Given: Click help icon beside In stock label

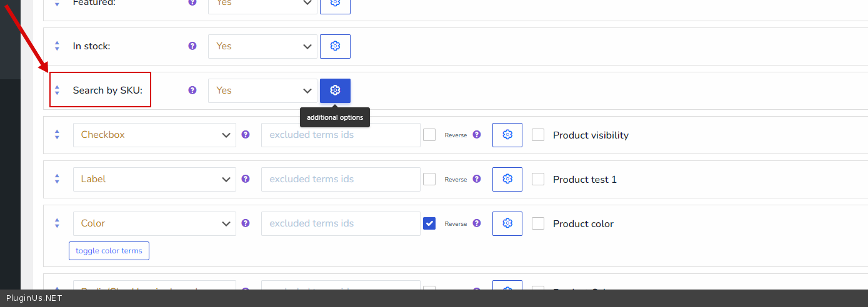Looking at the screenshot, I should (x=192, y=46).
